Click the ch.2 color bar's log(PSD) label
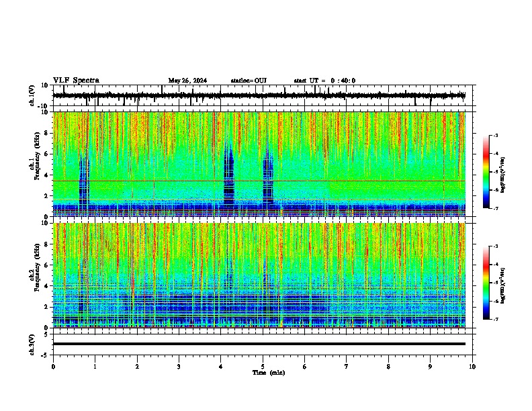 pos(502,285)
